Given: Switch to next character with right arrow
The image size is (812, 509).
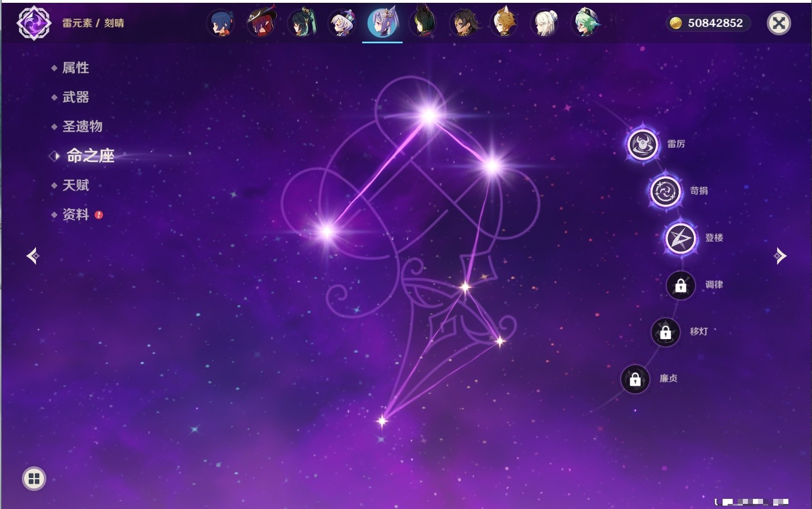Looking at the screenshot, I should 779,256.
